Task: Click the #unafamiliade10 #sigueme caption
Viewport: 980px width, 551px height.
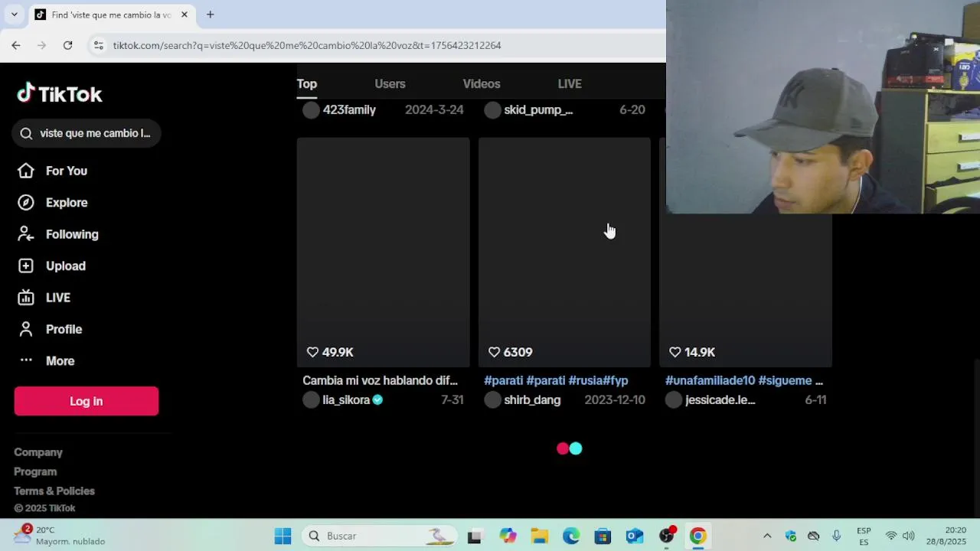Action: (x=744, y=380)
